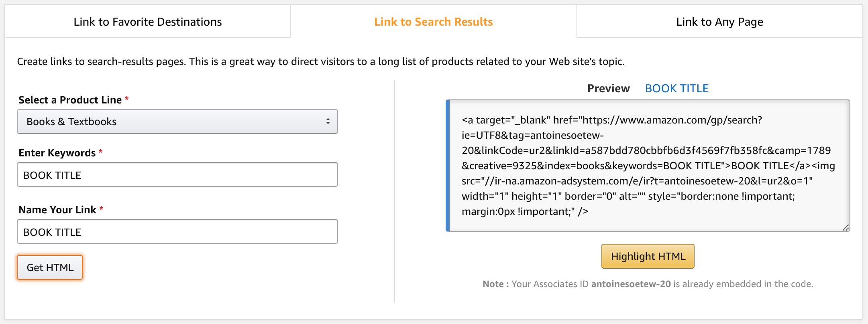868x324 pixels.
Task: Click the Highlight HTML button
Action: 648,256
